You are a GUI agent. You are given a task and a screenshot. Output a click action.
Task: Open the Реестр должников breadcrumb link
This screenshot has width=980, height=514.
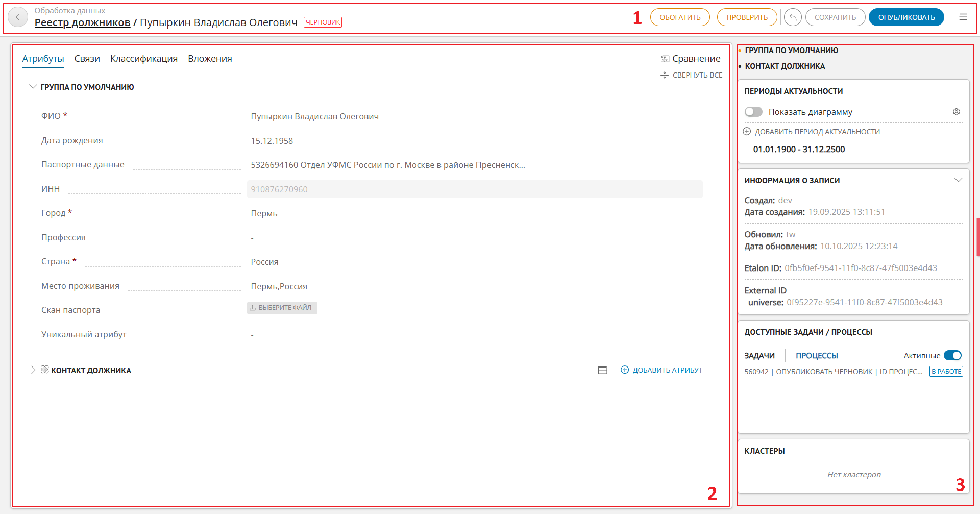coord(82,22)
